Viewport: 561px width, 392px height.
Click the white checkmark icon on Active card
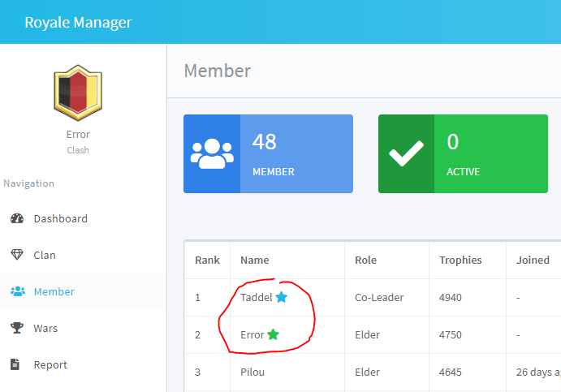coord(406,153)
